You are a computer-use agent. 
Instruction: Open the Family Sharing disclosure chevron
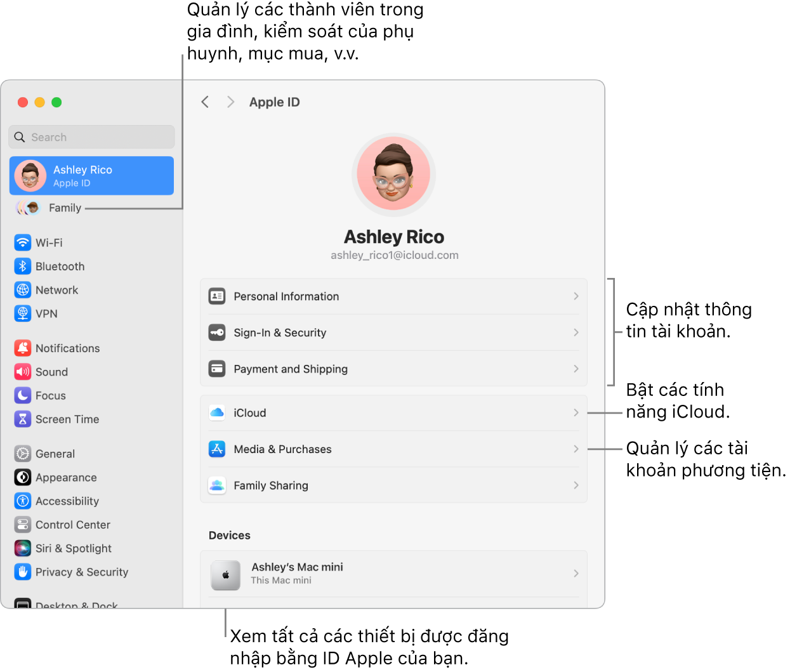pos(576,485)
